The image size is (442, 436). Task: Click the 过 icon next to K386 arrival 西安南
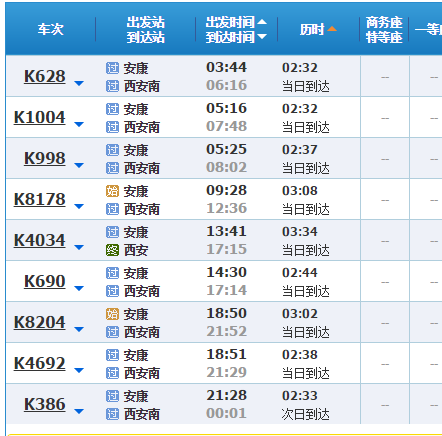[x=112, y=414]
